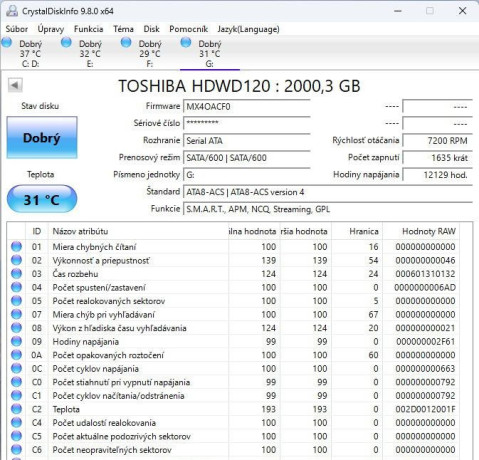The width and height of the screenshot is (479, 460).
Task: Select the row Počet opakovaných roztočení
Action: pyautogui.click(x=233, y=355)
